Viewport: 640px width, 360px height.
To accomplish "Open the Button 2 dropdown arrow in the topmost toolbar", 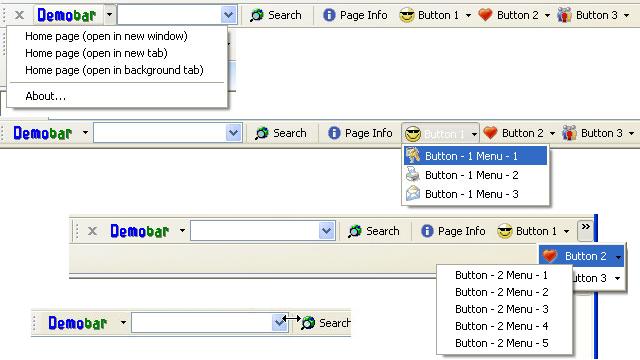I will [x=547, y=16].
